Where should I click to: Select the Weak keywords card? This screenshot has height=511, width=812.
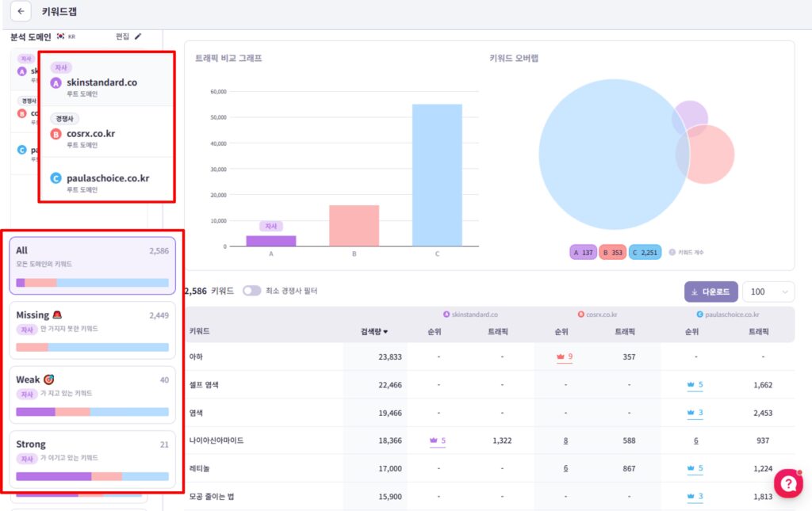[93, 395]
